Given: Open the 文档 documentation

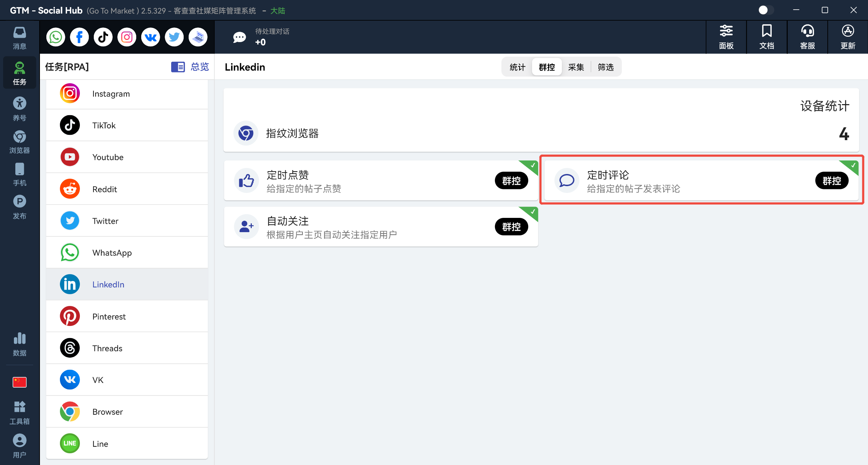Looking at the screenshot, I should click(767, 37).
